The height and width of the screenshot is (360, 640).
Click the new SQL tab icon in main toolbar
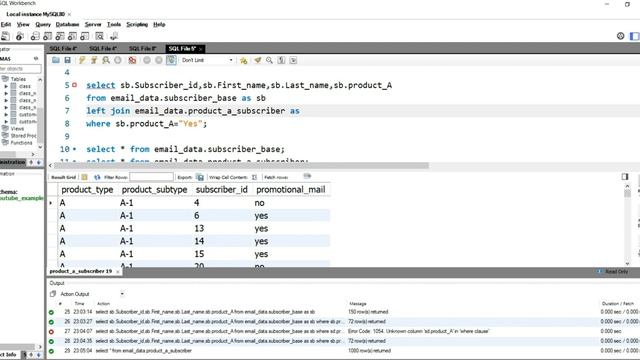point(6,36)
